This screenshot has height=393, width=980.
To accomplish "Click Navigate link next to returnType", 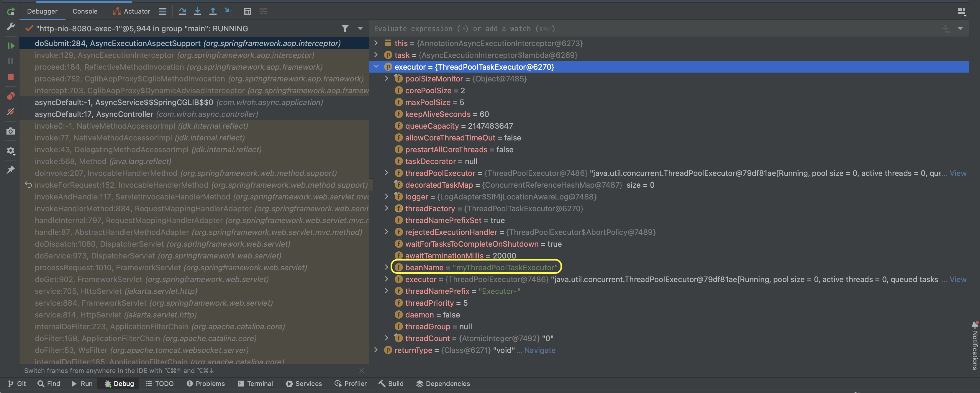I will 540,350.
